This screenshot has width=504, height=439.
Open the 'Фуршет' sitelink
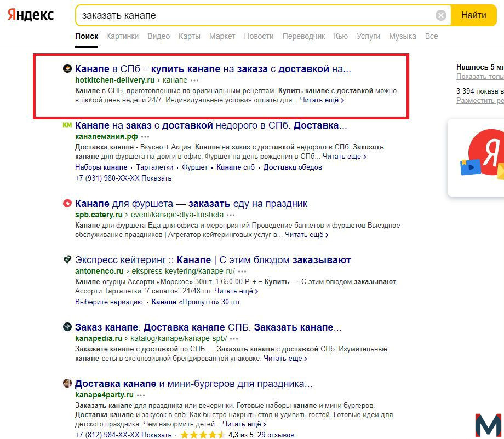(x=195, y=167)
